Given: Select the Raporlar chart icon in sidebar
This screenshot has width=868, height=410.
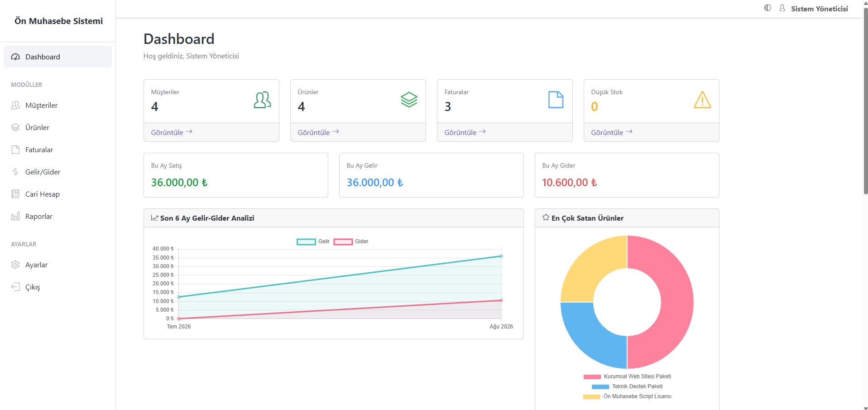Looking at the screenshot, I should coord(15,217).
